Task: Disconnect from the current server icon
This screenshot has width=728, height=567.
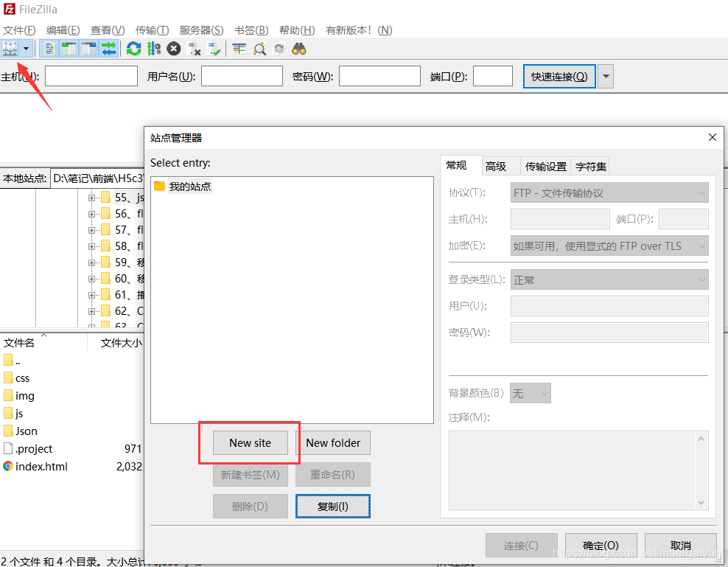Action: (194, 49)
